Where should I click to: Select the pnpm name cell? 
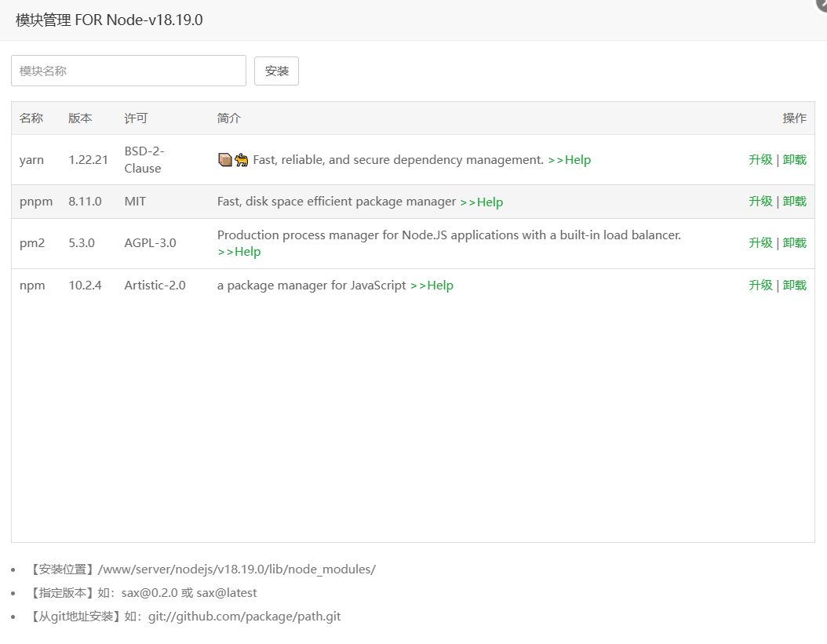click(36, 202)
